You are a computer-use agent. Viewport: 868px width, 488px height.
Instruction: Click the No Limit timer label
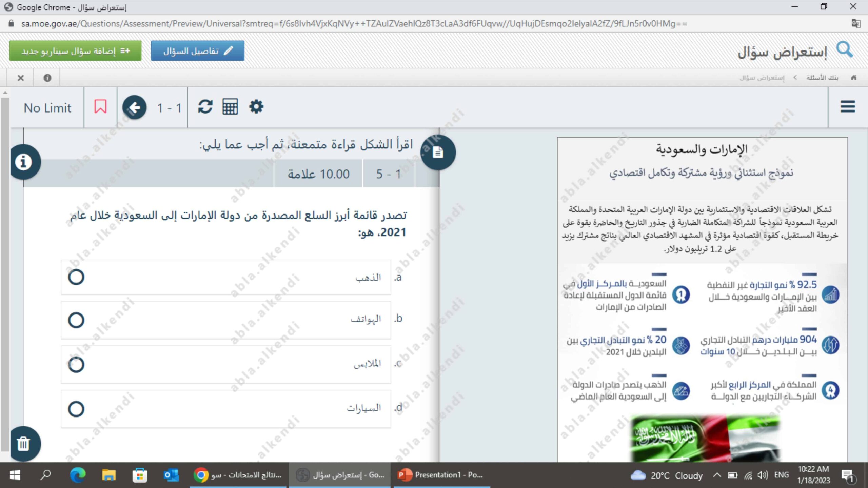(47, 108)
